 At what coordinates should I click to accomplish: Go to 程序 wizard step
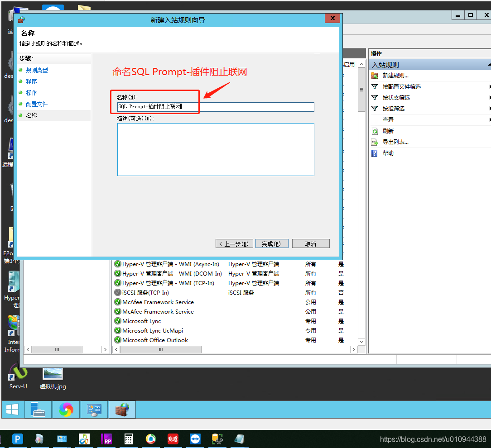31,81
